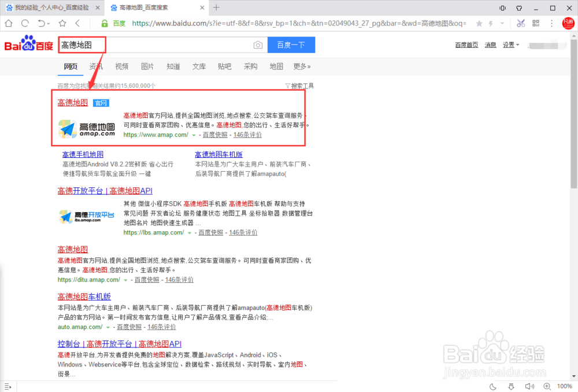Image resolution: width=578 pixels, height=392 pixels.
Task: Select the 视频 search tab
Action: pos(121,66)
